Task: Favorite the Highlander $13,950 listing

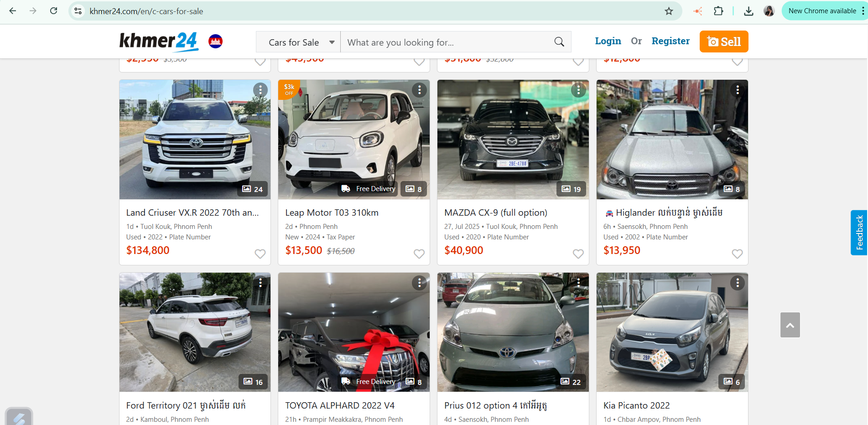Action: tap(738, 254)
